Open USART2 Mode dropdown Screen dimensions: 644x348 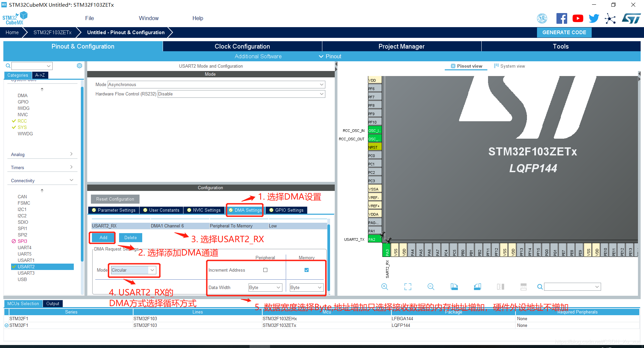[x=216, y=84]
